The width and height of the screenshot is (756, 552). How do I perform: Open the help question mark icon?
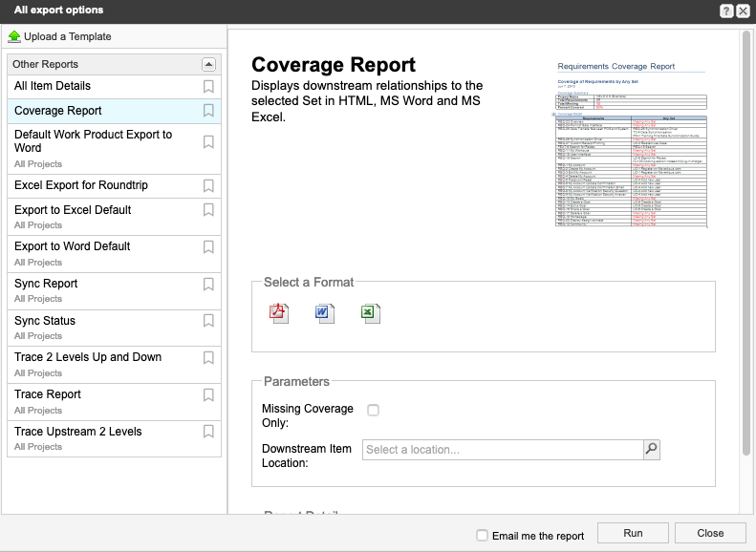coord(726,11)
